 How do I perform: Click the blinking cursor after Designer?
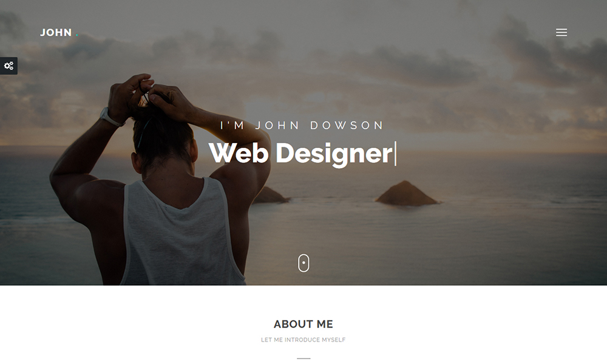[395, 153]
